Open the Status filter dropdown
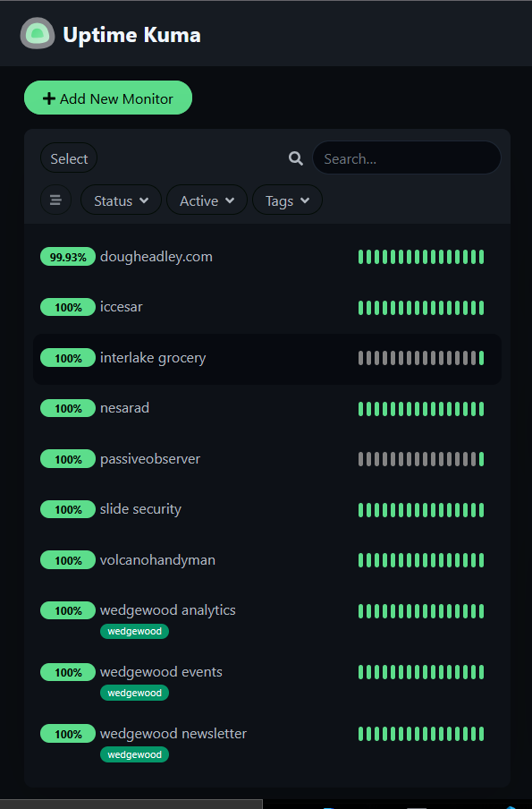 (x=121, y=200)
